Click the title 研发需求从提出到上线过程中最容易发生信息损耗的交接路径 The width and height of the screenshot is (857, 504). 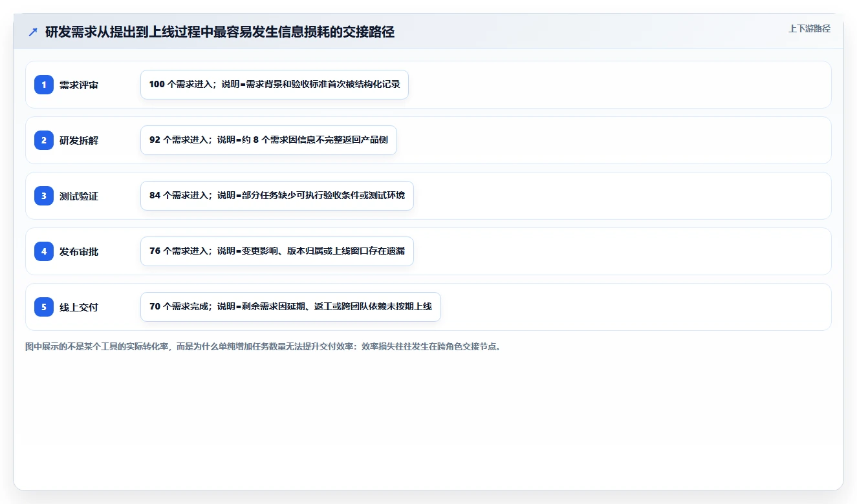[220, 32]
